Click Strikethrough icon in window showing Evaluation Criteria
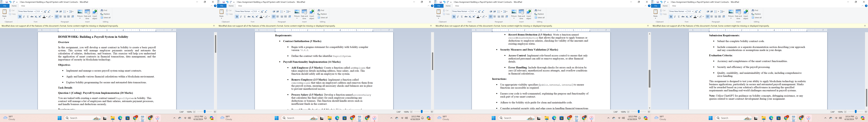This screenshot has width=868, height=122. click(683, 16)
